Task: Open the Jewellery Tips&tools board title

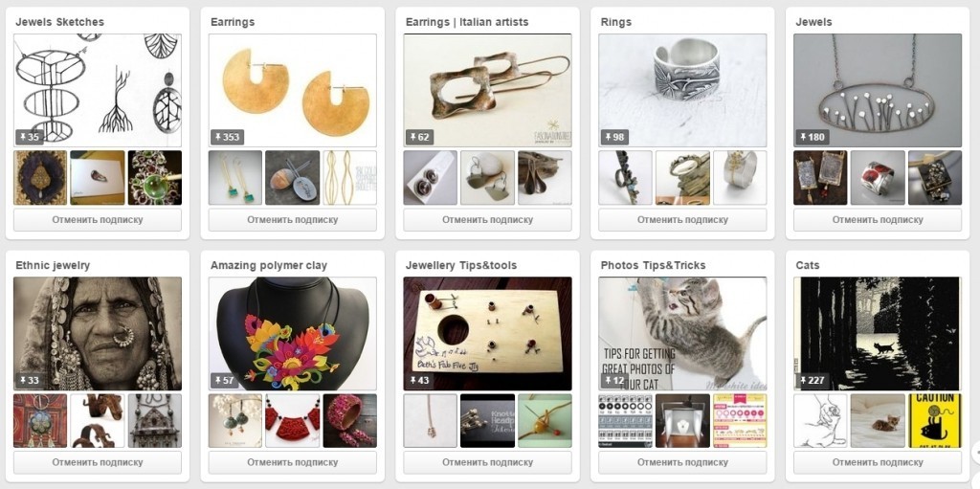Action: 461,265
